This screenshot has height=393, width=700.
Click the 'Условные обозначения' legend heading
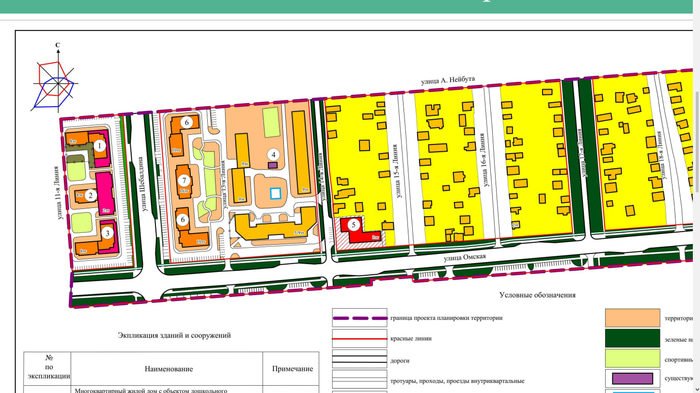pyautogui.click(x=538, y=295)
